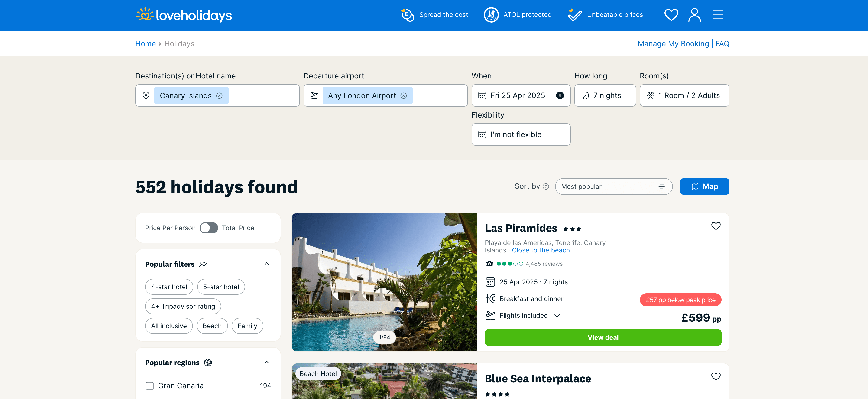Go to Home breadcrumb link
The height and width of the screenshot is (399, 868).
[x=145, y=44]
